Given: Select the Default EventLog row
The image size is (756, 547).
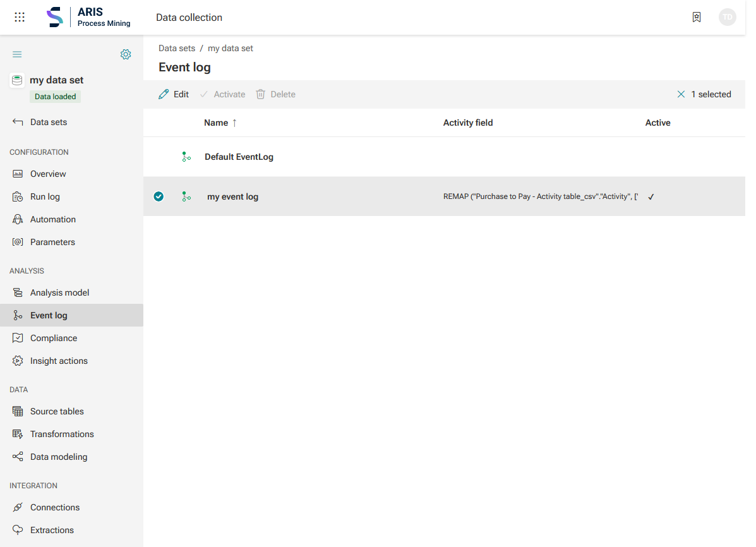Looking at the screenshot, I should click(444, 157).
